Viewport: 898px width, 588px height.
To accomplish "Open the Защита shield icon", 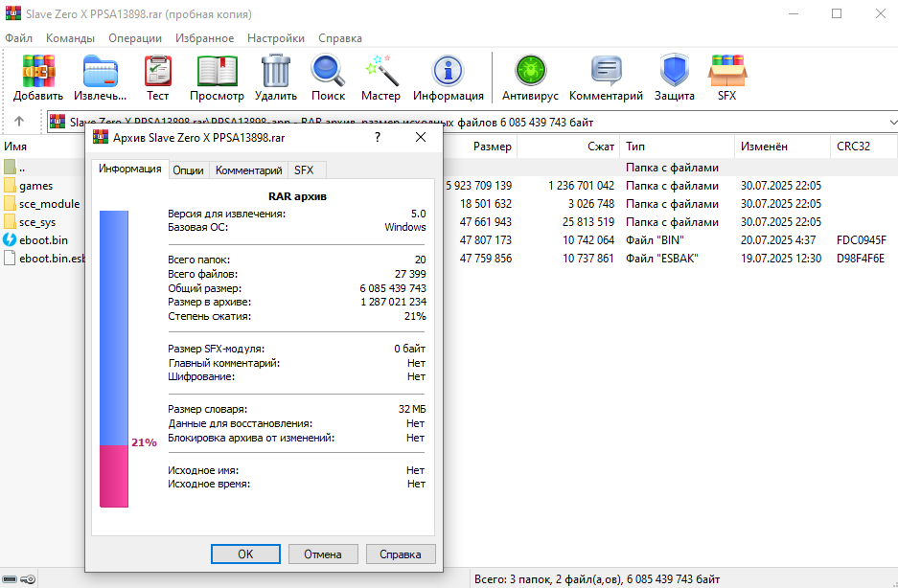I will point(675,72).
